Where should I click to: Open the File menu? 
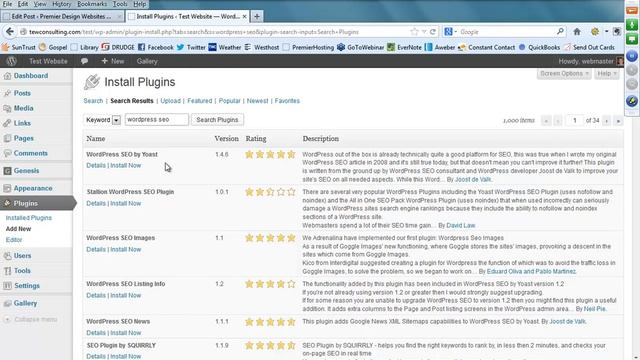7,4
